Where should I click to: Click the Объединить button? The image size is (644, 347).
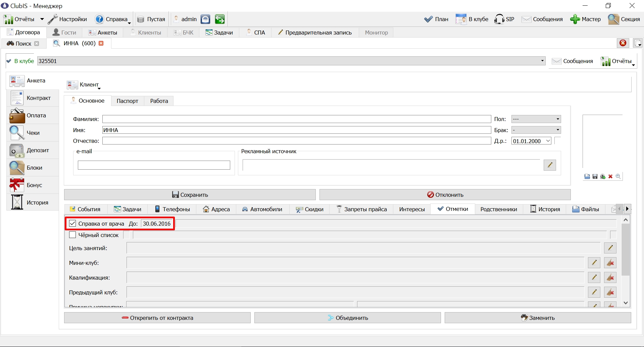pyautogui.click(x=348, y=318)
